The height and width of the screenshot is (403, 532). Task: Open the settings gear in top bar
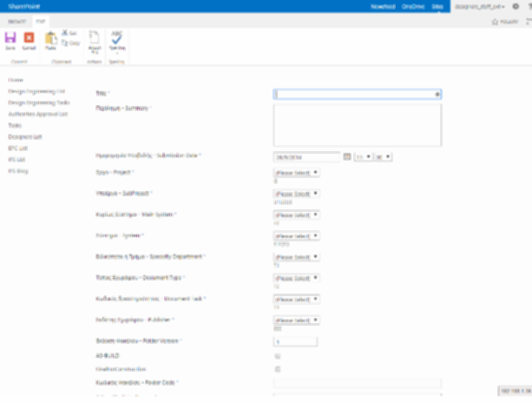pyautogui.click(x=515, y=5)
